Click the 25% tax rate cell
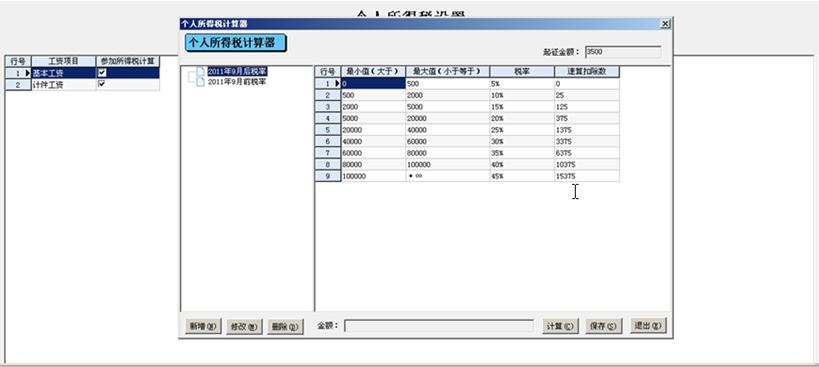 (522, 130)
